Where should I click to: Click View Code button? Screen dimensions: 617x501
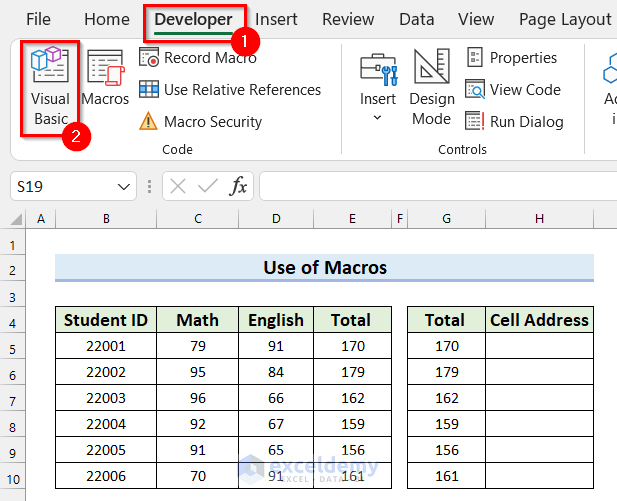[x=513, y=90]
